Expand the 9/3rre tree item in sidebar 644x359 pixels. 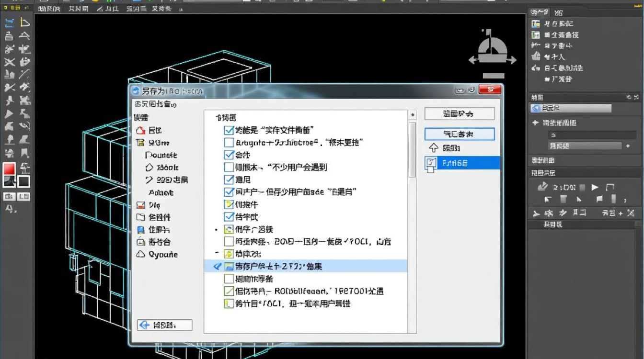[140, 143]
